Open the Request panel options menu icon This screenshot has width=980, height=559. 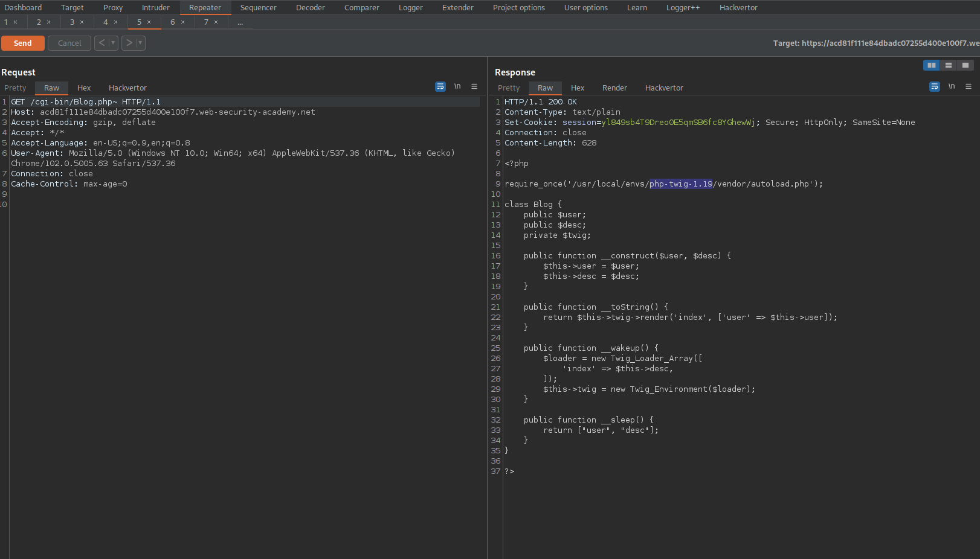(x=474, y=86)
